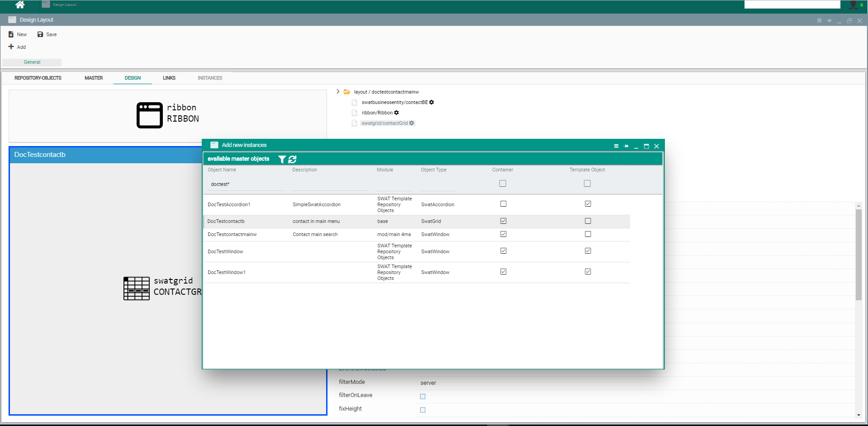The height and width of the screenshot is (426, 868).
Task: Pin the Design Layout window
Action: pyautogui.click(x=829, y=20)
